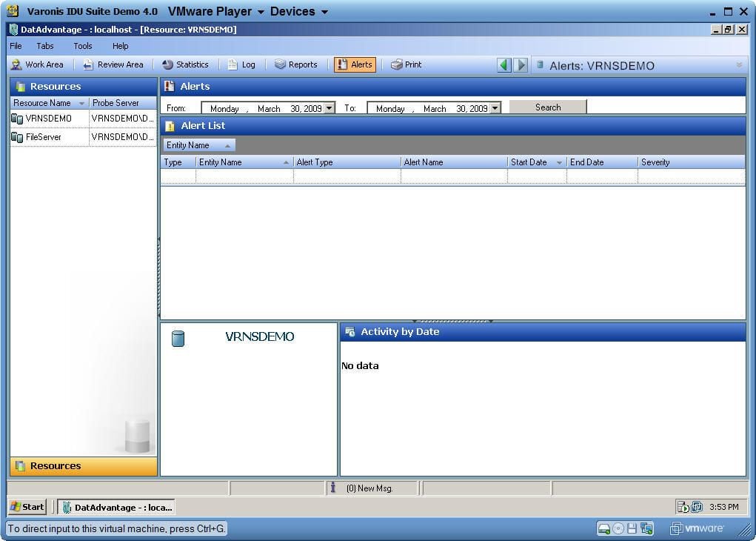The image size is (756, 541).
Task: Sort by Alert Type column header
Action: [347, 162]
